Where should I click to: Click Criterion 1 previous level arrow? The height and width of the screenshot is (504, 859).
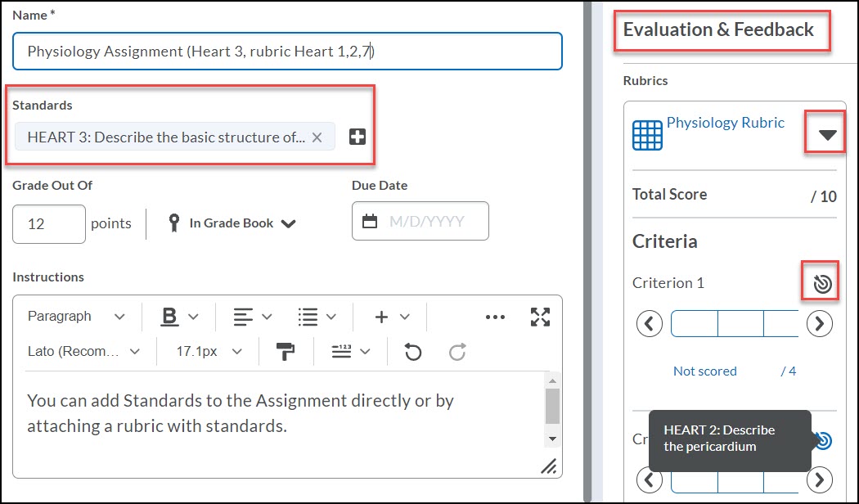[650, 323]
